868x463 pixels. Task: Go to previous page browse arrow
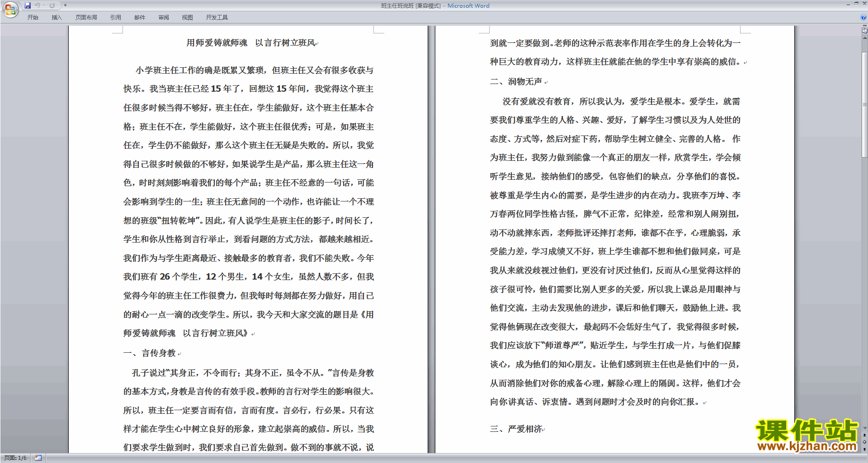864,435
